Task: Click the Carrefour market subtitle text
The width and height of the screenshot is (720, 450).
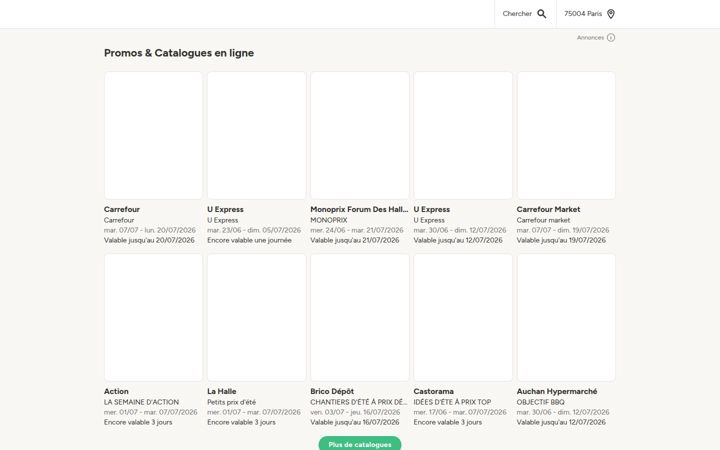Action: click(x=543, y=220)
